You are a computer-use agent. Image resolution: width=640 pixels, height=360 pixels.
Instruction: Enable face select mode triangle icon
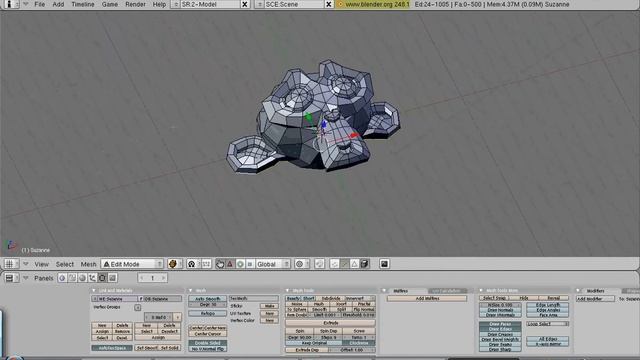point(354,264)
